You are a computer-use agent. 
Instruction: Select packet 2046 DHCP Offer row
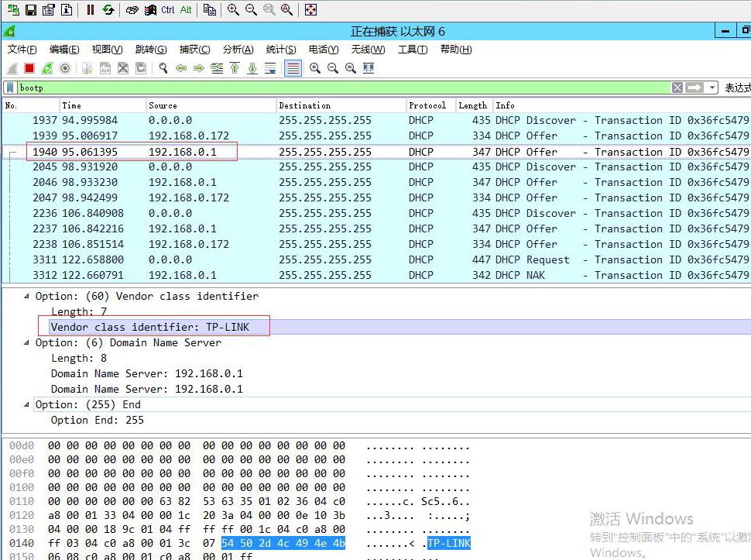point(376,182)
